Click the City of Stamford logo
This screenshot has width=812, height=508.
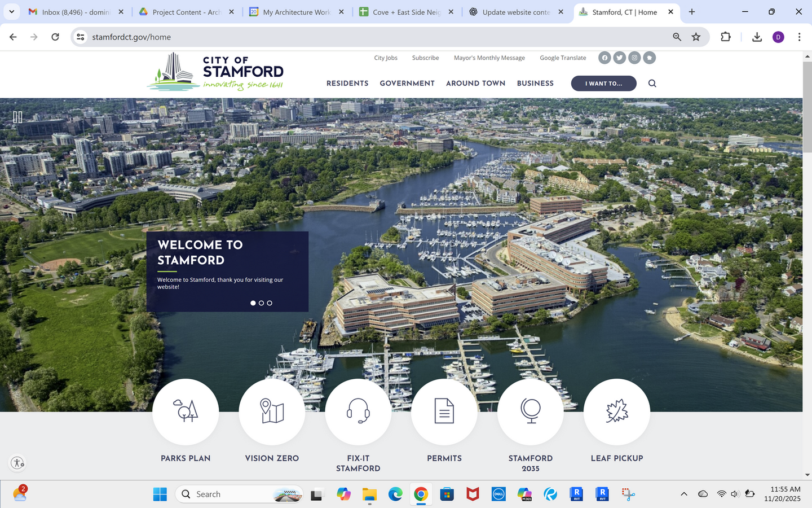tap(215, 72)
